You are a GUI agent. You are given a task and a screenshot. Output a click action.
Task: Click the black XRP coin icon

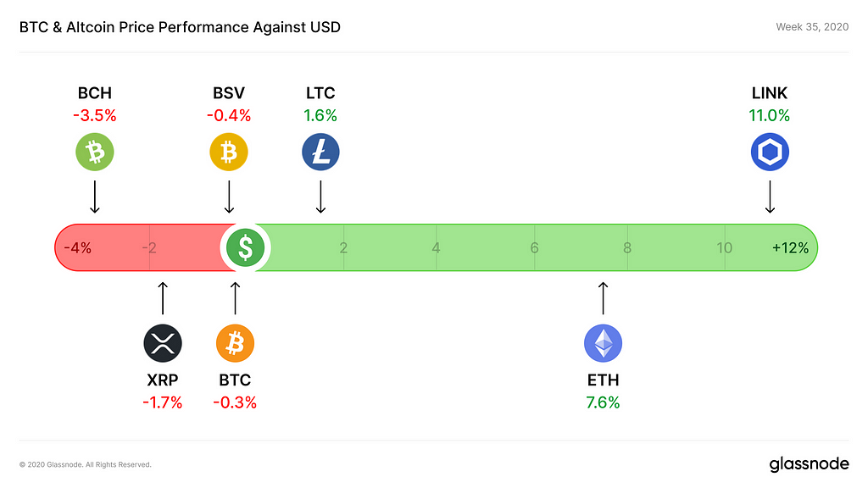coord(163,343)
